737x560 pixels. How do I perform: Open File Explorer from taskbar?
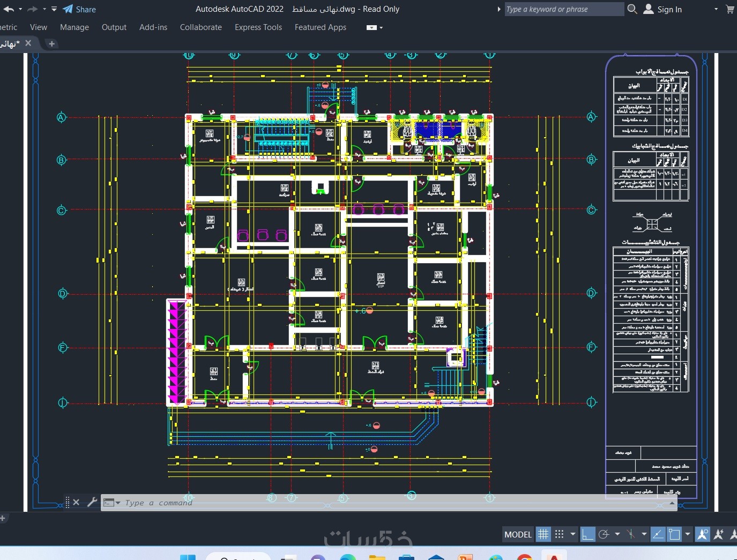pos(377,557)
